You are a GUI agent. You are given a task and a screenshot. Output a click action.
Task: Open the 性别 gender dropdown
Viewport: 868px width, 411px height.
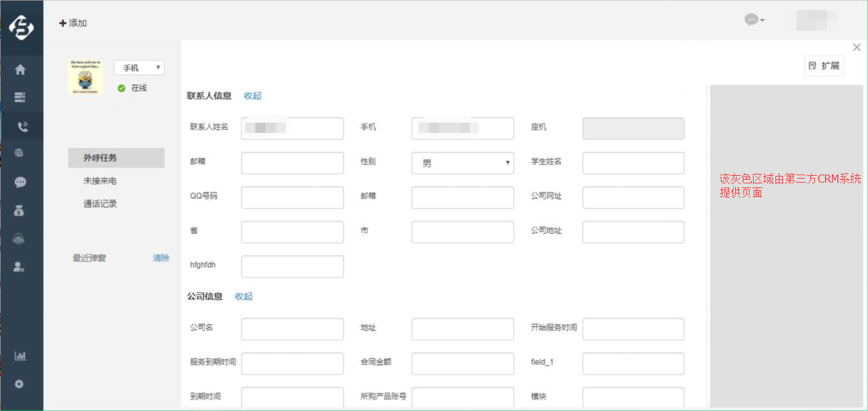[x=462, y=163]
